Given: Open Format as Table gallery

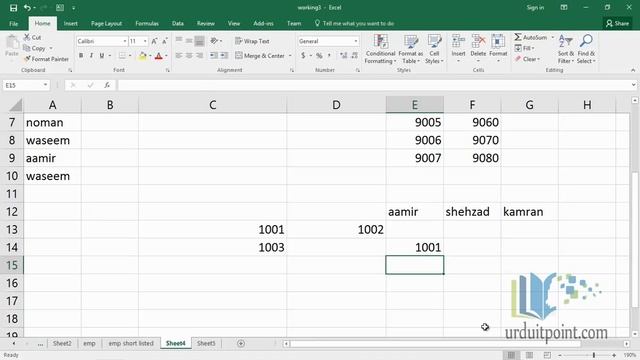Looking at the screenshot, I should [x=411, y=49].
